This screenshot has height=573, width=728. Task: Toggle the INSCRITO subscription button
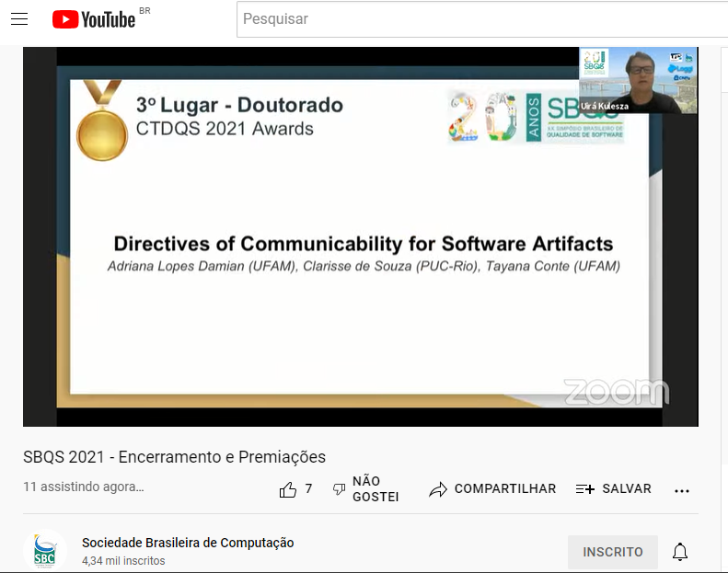pyautogui.click(x=612, y=552)
